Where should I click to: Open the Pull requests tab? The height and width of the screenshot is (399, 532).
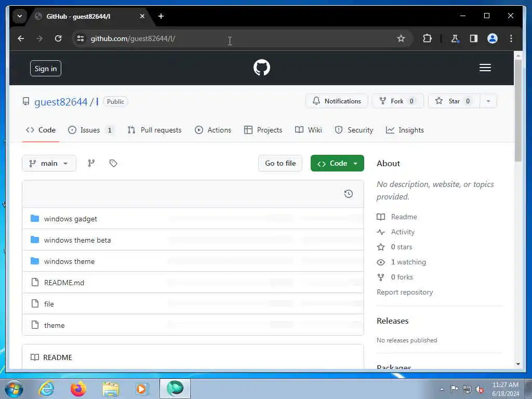click(x=154, y=130)
